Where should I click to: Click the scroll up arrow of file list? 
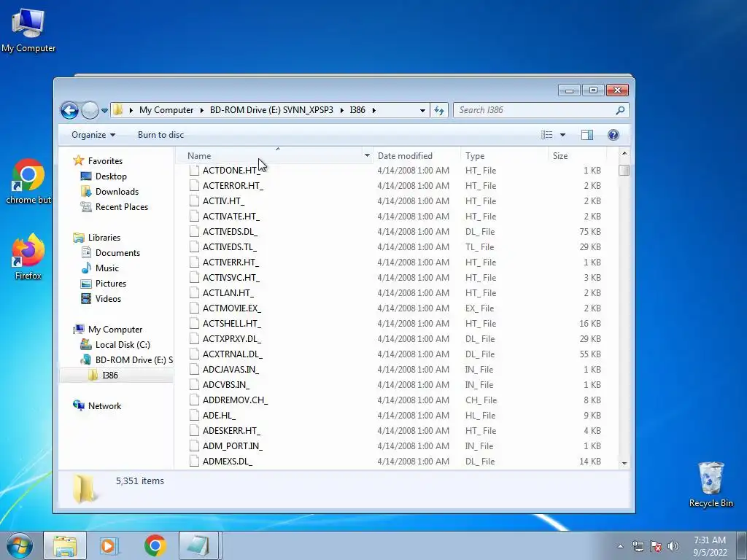[624, 154]
